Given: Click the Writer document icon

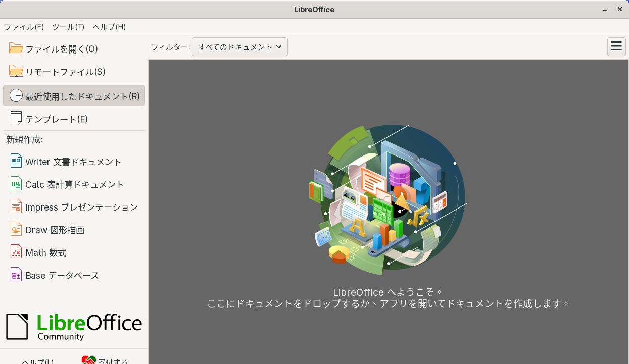Looking at the screenshot, I should [16, 161].
